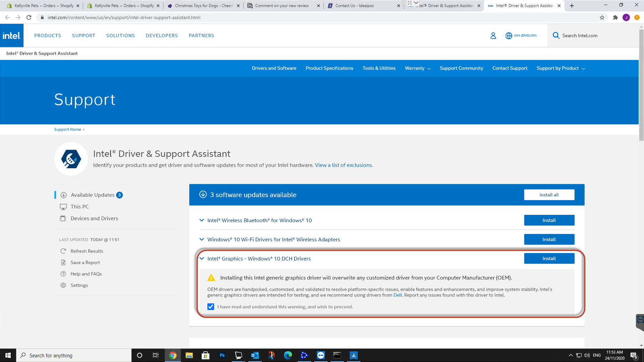Switch to Christmas Toys for Dogs tab
This screenshot has height=362, width=644.
tap(203, 6)
